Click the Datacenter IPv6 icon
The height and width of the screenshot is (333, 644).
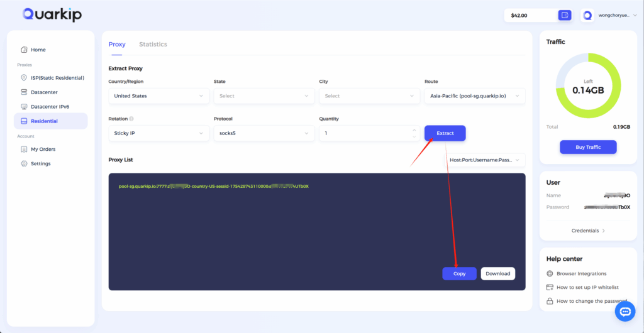24,107
